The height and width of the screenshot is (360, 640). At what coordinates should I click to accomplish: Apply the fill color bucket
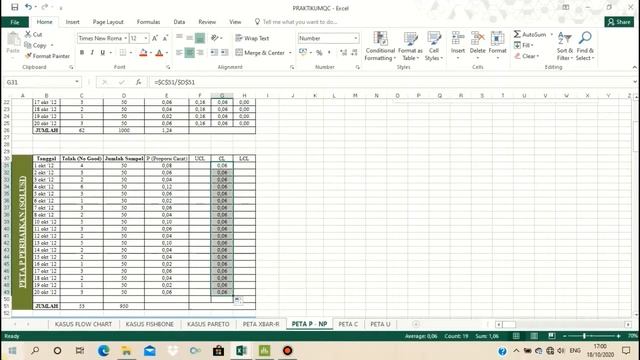pyautogui.click(x=143, y=53)
